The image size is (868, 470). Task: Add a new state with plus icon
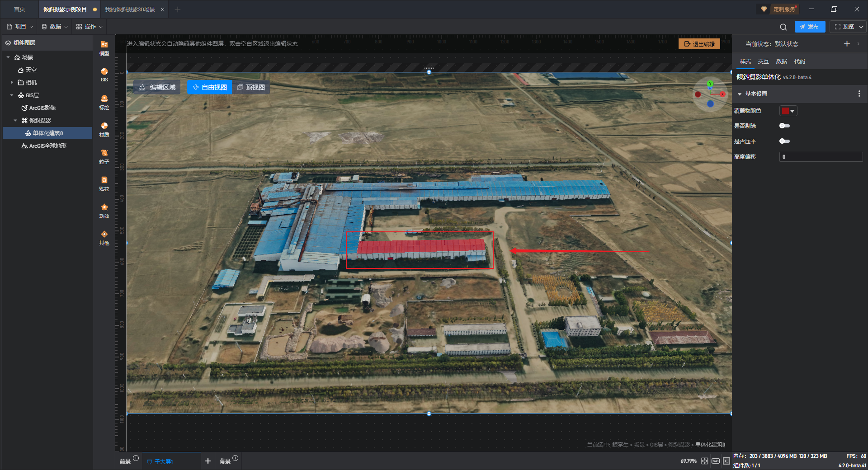(847, 43)
